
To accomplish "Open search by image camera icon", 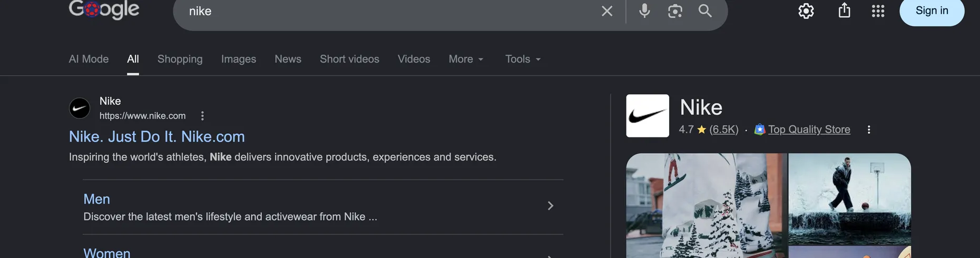I will tap(675, 11).
